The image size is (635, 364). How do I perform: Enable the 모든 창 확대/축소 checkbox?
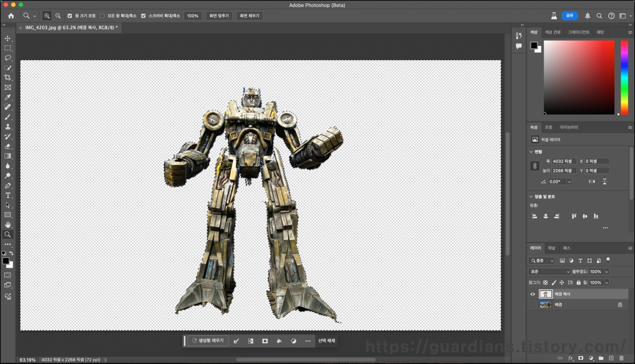click(102, 16)
